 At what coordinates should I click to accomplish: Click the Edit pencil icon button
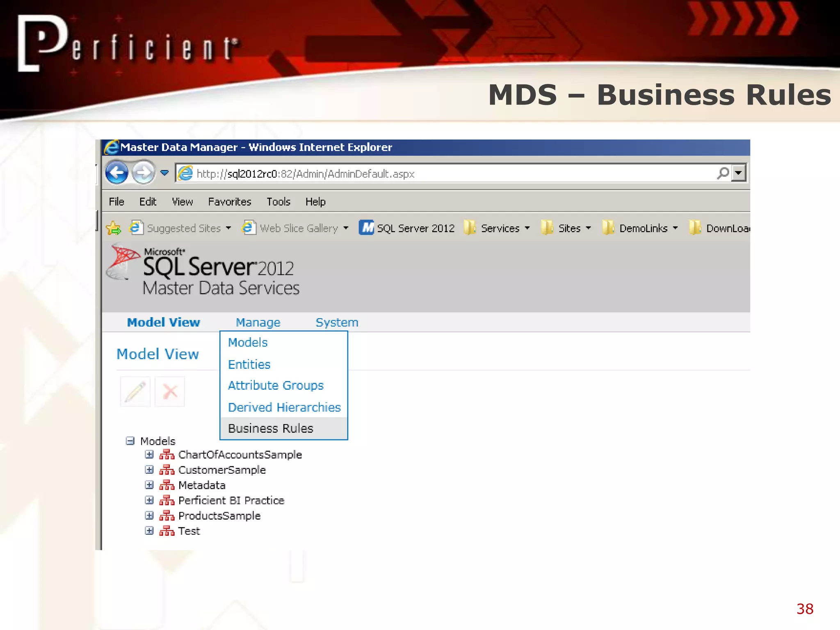(x=135, y=392)
